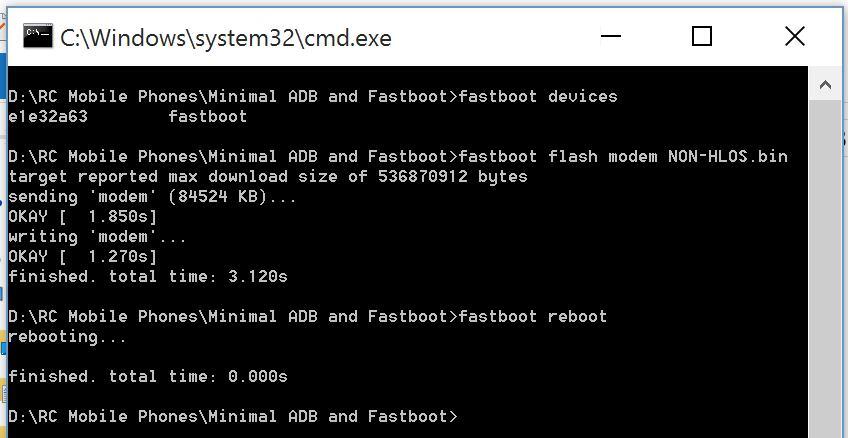Close the cmd.exe window
Viewport: 848px width, 438px height.
[794, 37]
